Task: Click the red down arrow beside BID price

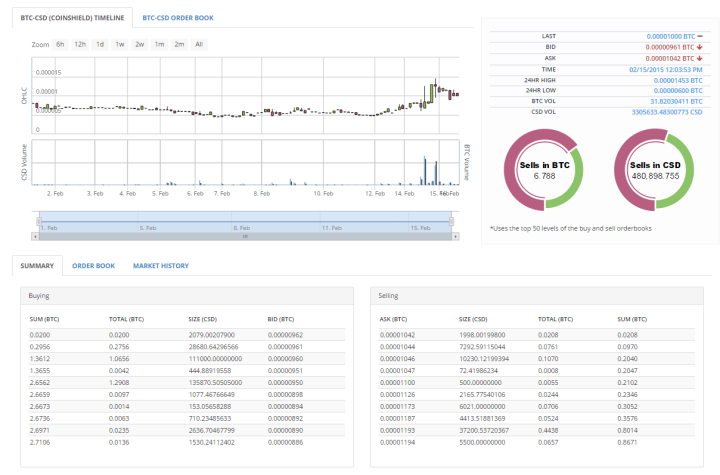Action: 702,47
